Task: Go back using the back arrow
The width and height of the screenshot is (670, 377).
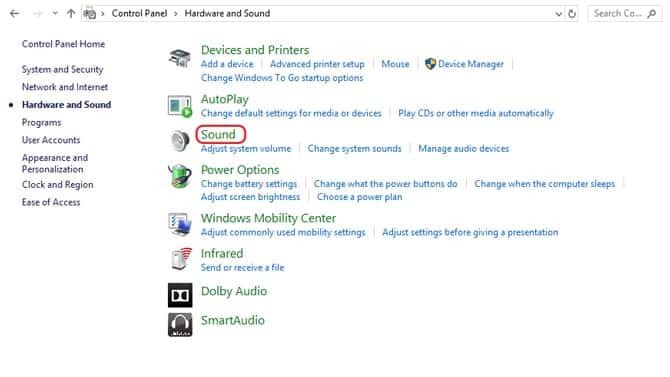Action: pos(15,14)
